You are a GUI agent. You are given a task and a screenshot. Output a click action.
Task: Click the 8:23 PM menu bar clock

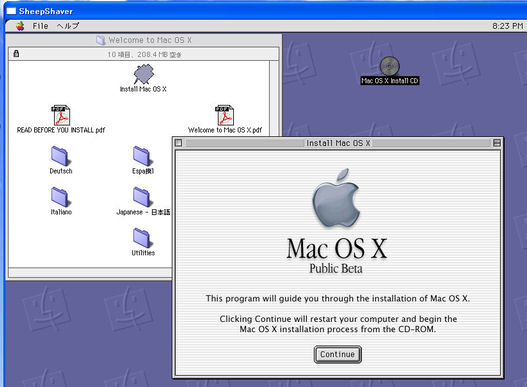[x=508, y=26]
